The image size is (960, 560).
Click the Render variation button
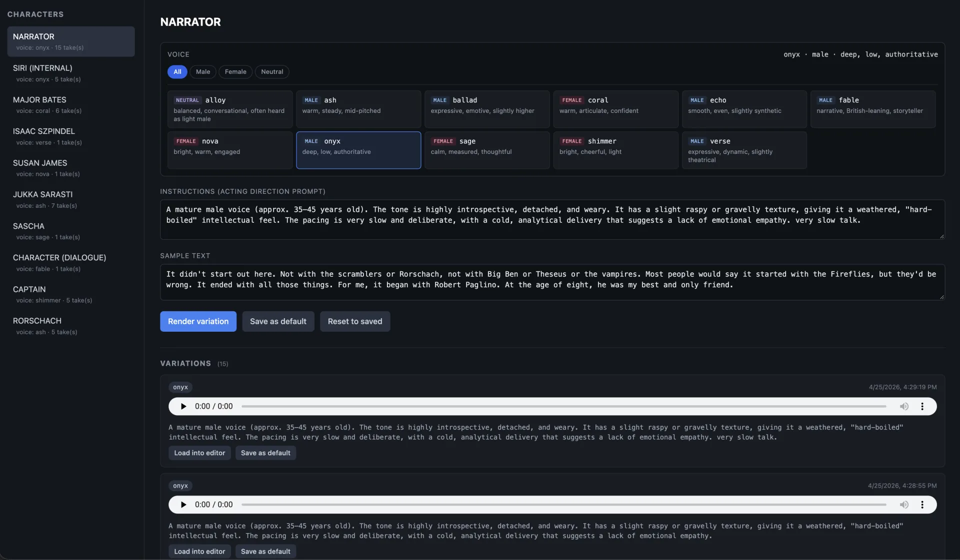(x=198, y=321)
